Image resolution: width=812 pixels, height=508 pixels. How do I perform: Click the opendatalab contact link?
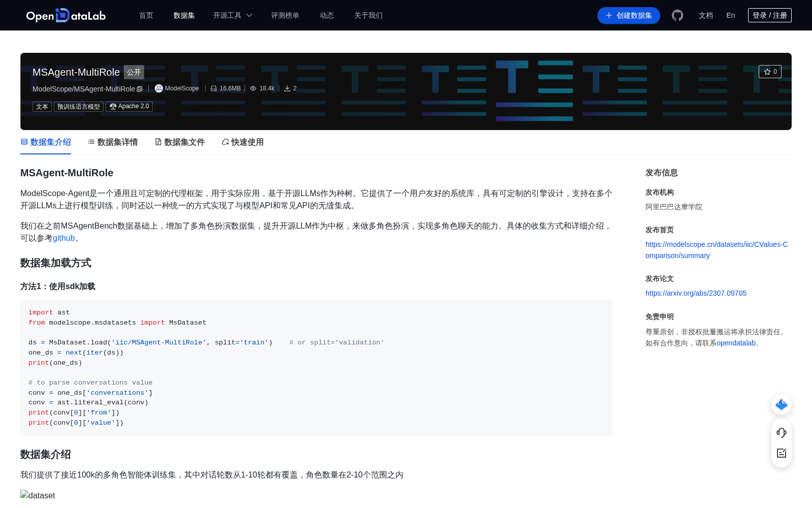pyautogui.click(x=736, y=343)
